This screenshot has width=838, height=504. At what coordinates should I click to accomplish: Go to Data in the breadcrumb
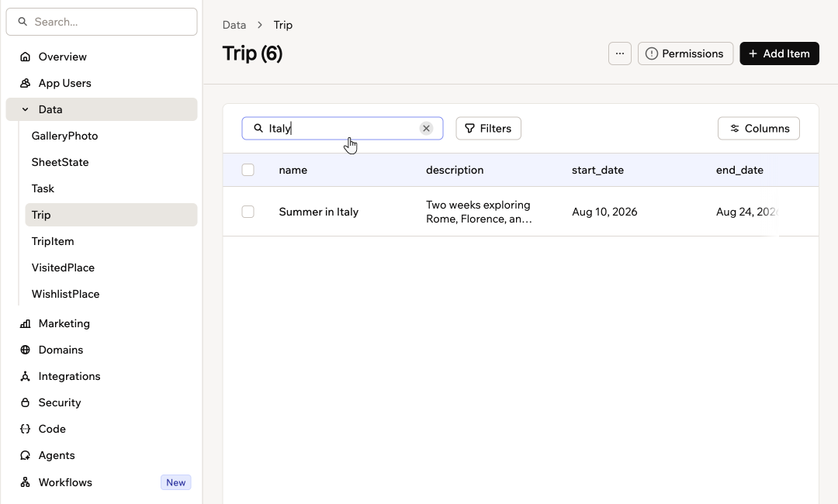pyautogui.click(x=234, y=25)
